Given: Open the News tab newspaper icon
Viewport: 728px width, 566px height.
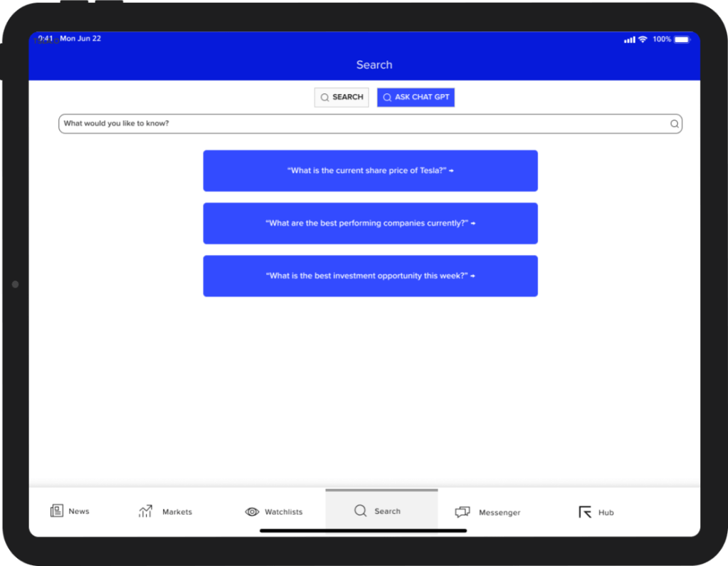Looking at the screenshot, I should 57,511.
